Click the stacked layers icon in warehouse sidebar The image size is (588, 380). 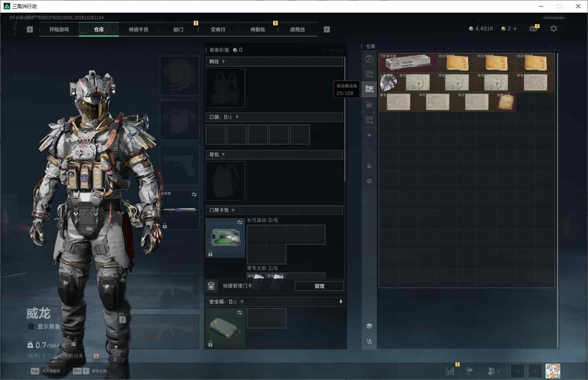[x=369, y=326]
